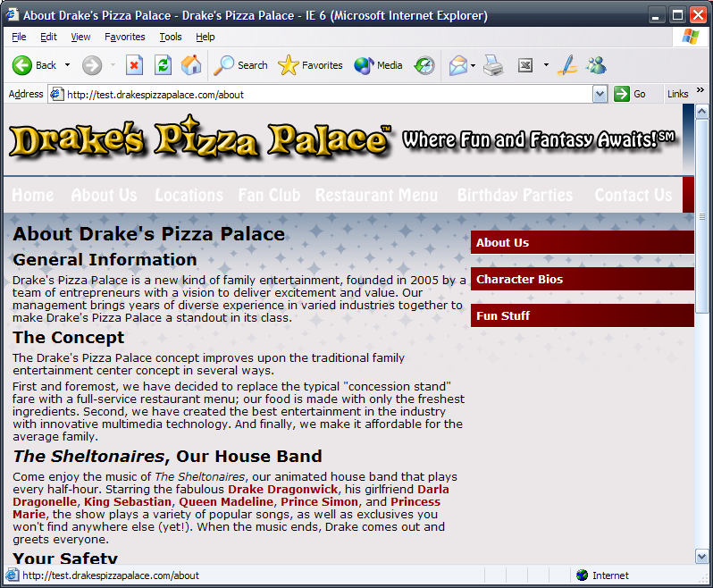Click the Drake's Pizza Palace logo

pos(200,138)
